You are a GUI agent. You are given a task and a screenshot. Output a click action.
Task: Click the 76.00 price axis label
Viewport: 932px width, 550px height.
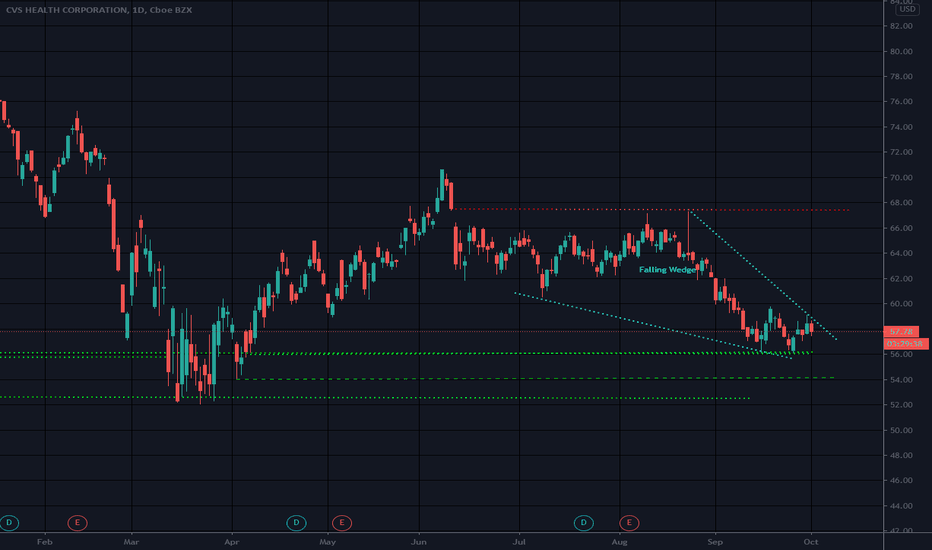coord(901,101)
